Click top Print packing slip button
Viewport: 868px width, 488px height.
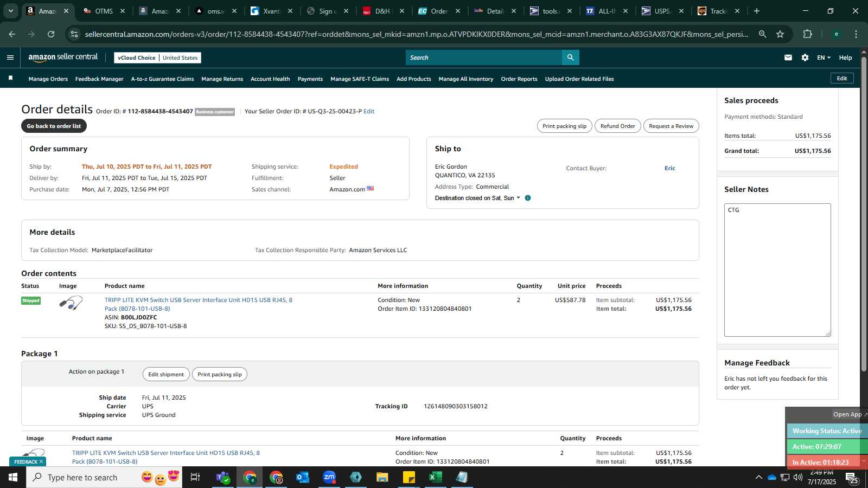[565, 126]
